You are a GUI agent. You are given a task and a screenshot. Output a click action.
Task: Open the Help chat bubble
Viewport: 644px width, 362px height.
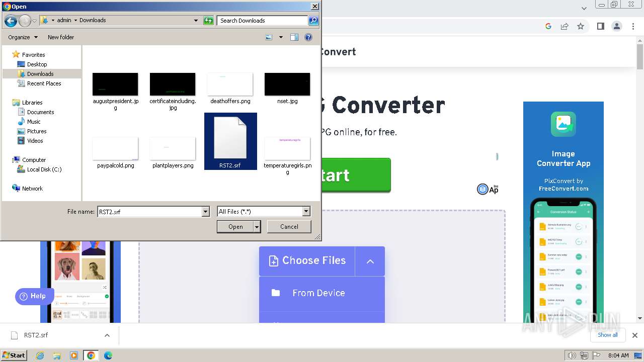(x=34, y=296)
